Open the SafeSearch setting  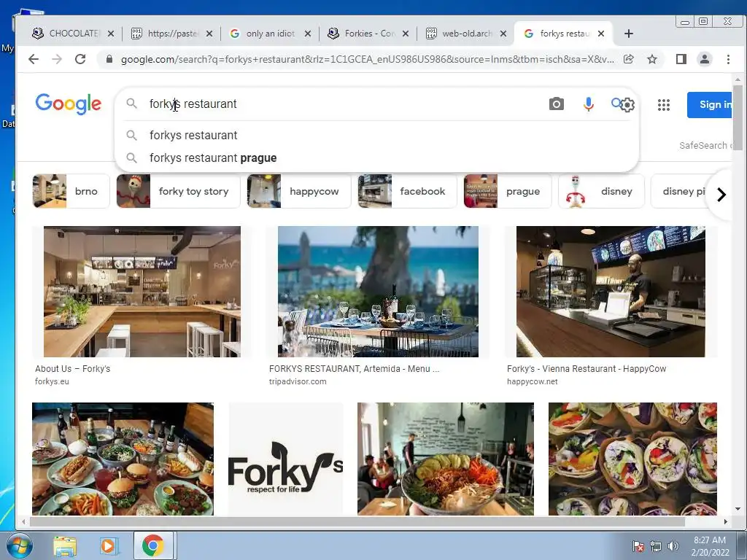[705, 145]
